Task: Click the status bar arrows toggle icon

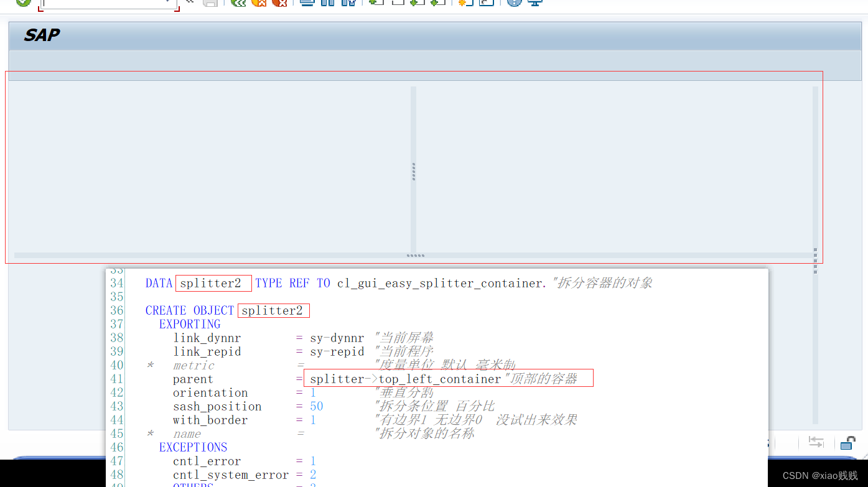Action: point(816,442)
